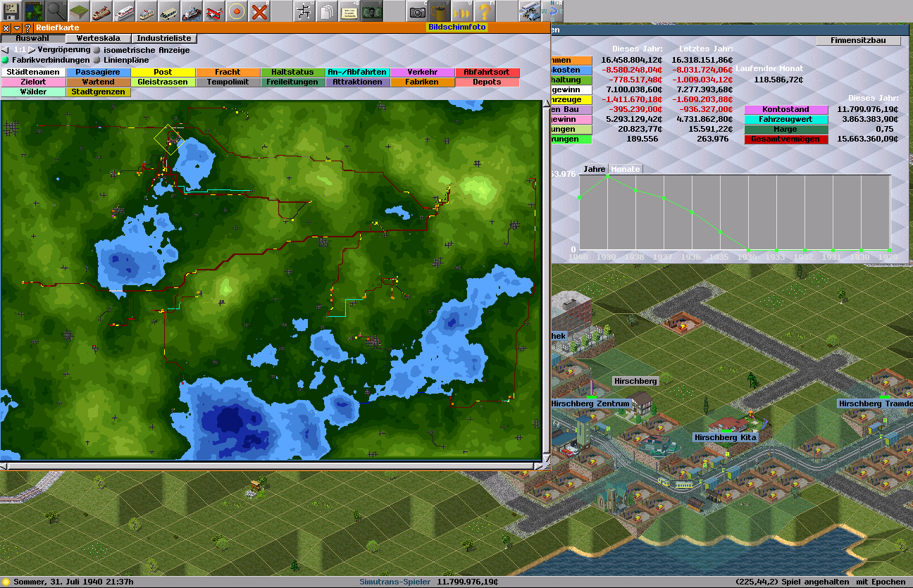Open the ship and harbour tools
The width and height of the screenshot is (913, 588).
click(x=192, y=11)
